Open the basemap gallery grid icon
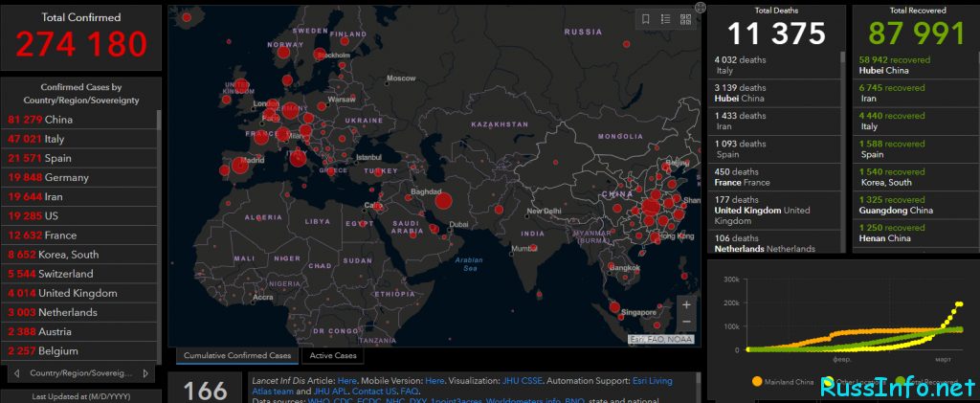This screenshot has width=980, height=403. pos(685,19)
